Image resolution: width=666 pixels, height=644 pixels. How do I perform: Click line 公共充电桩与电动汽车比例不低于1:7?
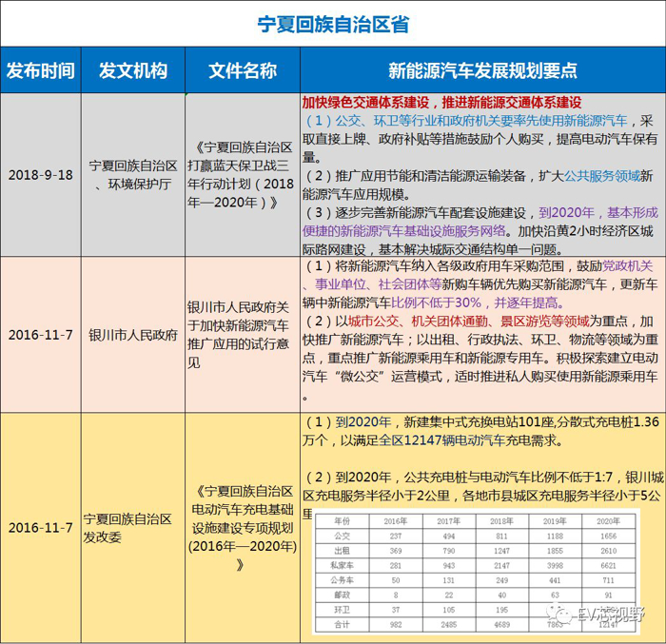(x=508, y=477)
